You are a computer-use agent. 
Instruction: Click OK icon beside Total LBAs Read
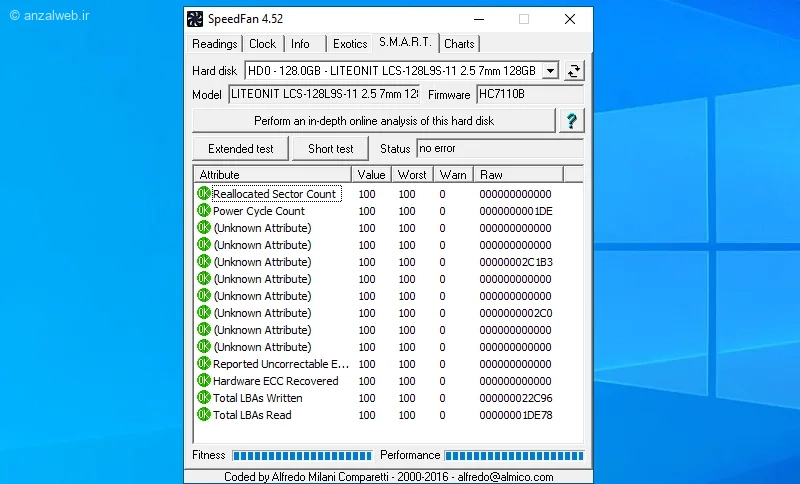point(204,415)
